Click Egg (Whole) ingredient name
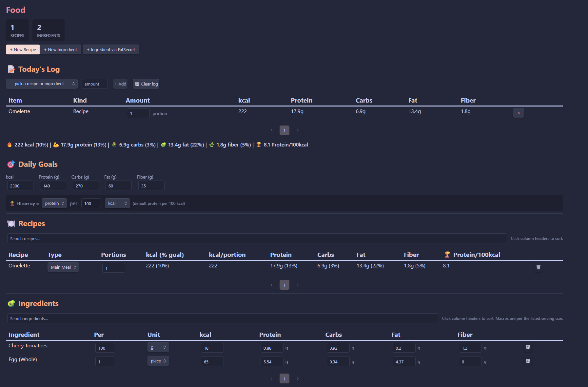Image resolution: width=588 pixels, height=387 pixels. coord(23,359)
